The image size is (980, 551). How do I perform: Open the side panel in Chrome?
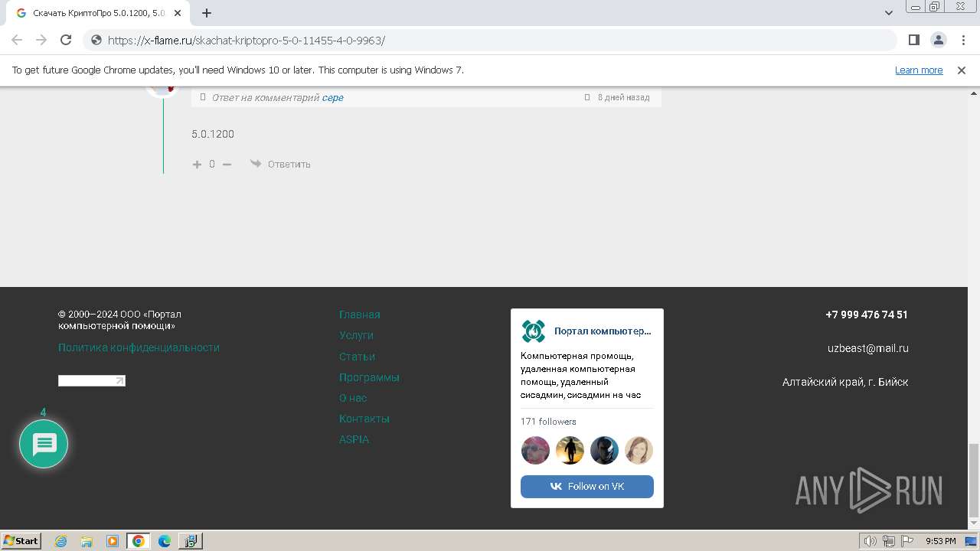(913, 40)
